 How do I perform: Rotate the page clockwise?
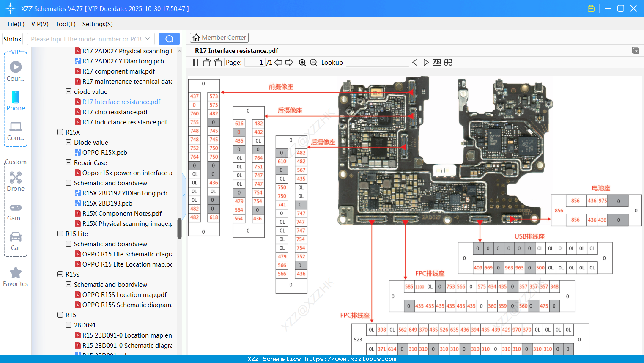tap(218, 63)
